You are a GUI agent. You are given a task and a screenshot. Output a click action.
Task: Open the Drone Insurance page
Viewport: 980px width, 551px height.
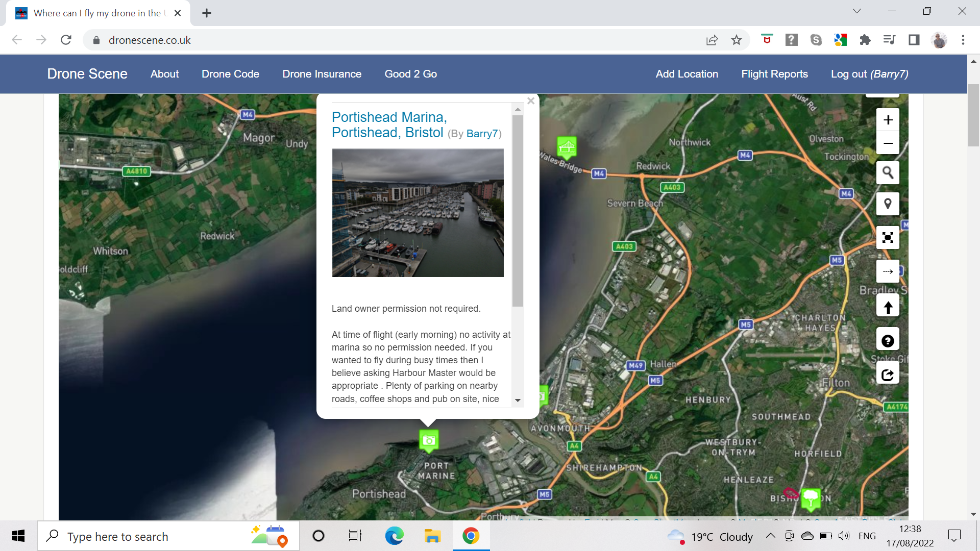[x=322, y=74]
